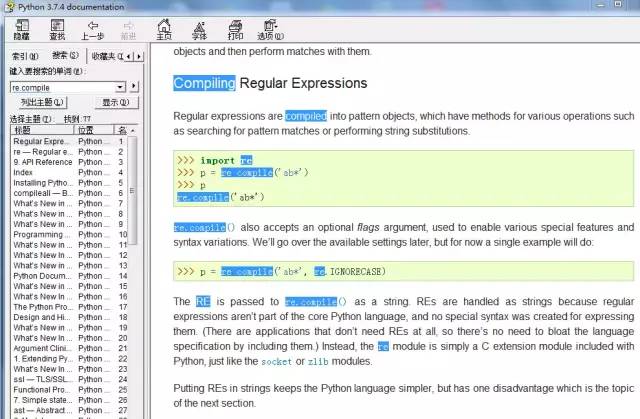Click the List Topics (列出主题) button
The width and height of the screenshot is (640, 419).
42,102
